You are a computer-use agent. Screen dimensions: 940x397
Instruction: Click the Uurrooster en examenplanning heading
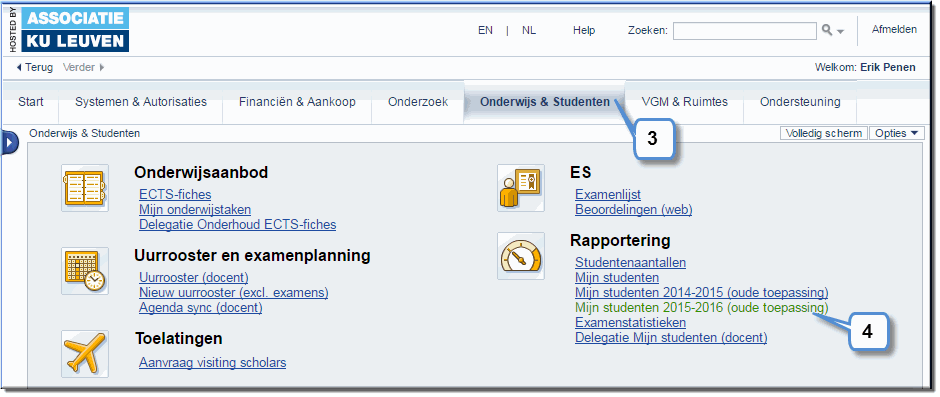pos(252,255)
